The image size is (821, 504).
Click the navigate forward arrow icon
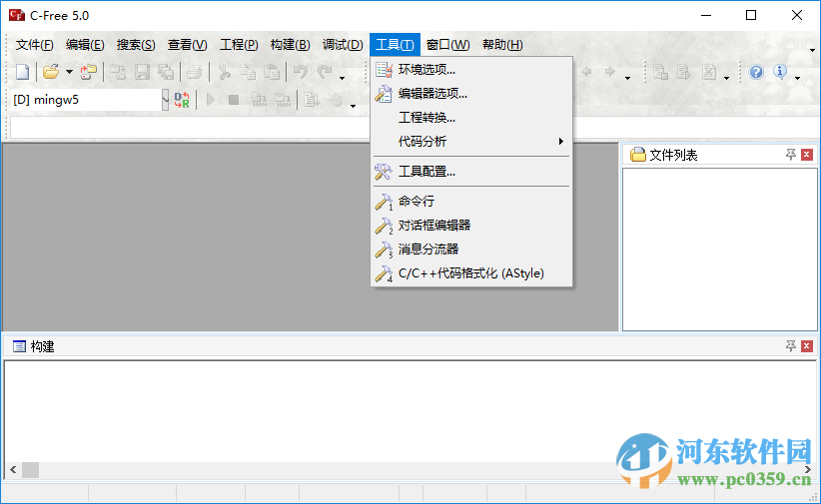(x=610, y=72)
